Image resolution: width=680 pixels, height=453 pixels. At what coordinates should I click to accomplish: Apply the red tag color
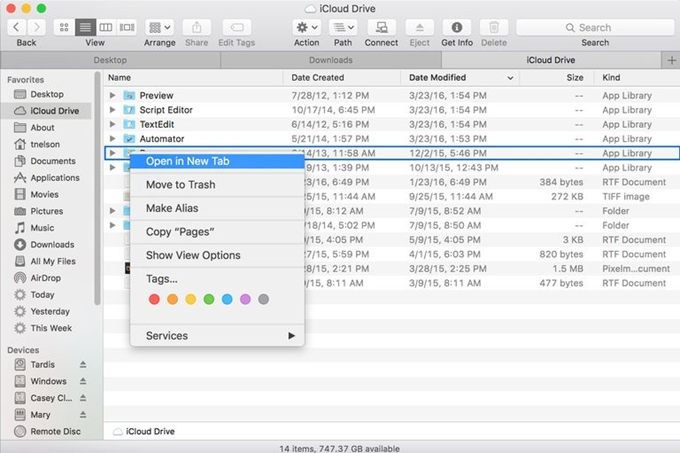[154, 299]
